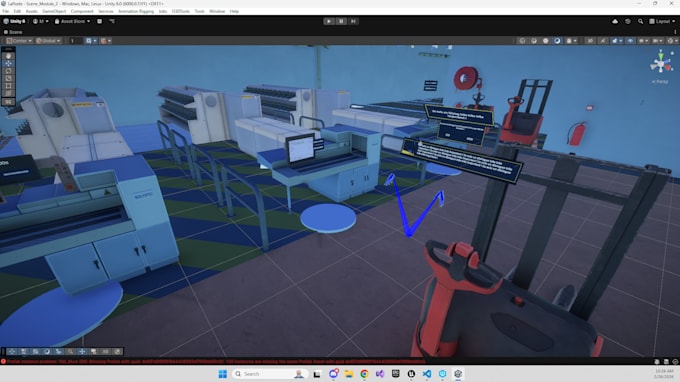Click the global Search magnifier icon
This screenshot has width=680, height=382.
640,21
